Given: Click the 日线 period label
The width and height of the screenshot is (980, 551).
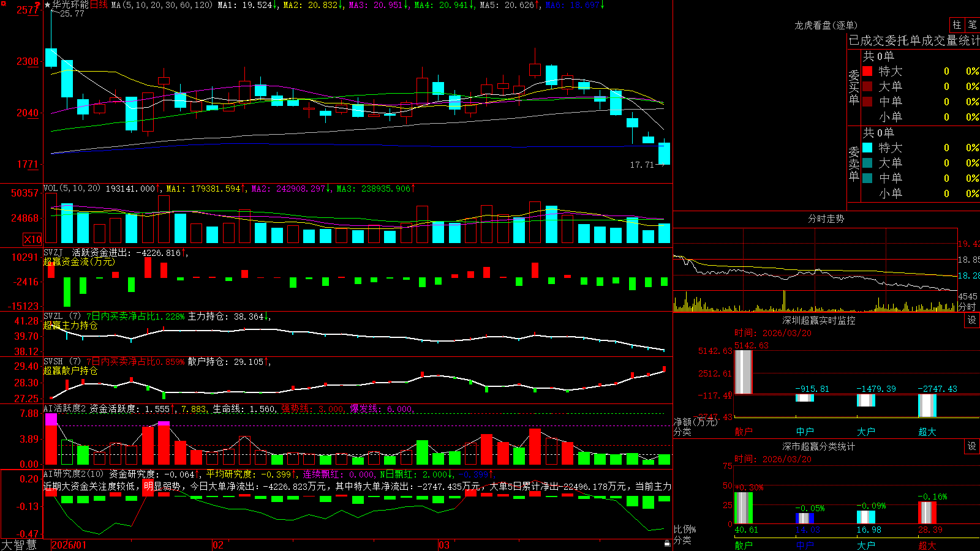Looking at the screenshot, I should (x=99, y=5).
